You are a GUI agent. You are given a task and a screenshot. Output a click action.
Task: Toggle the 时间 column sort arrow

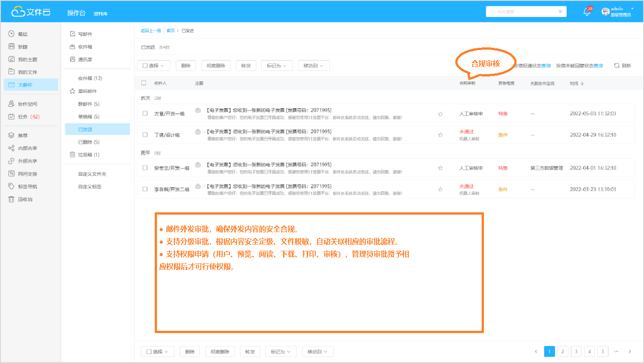pyautogui.click(x=582, y=83)
